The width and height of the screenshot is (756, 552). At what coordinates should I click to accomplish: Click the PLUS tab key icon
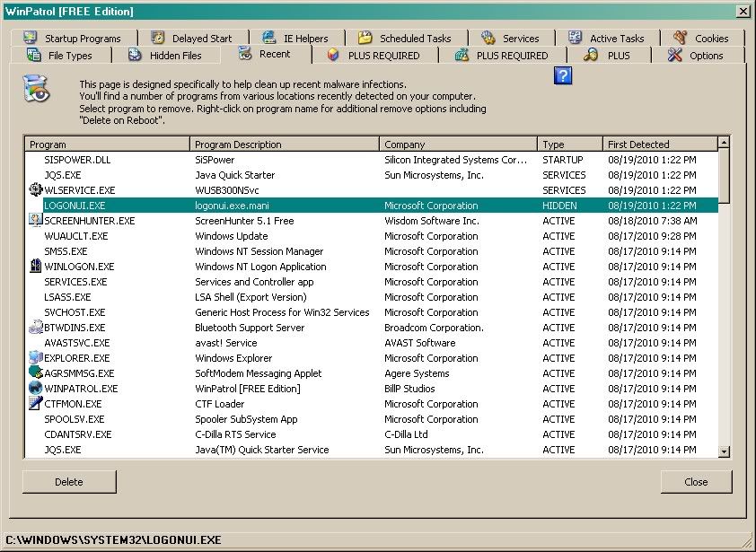tap(591, 55)
